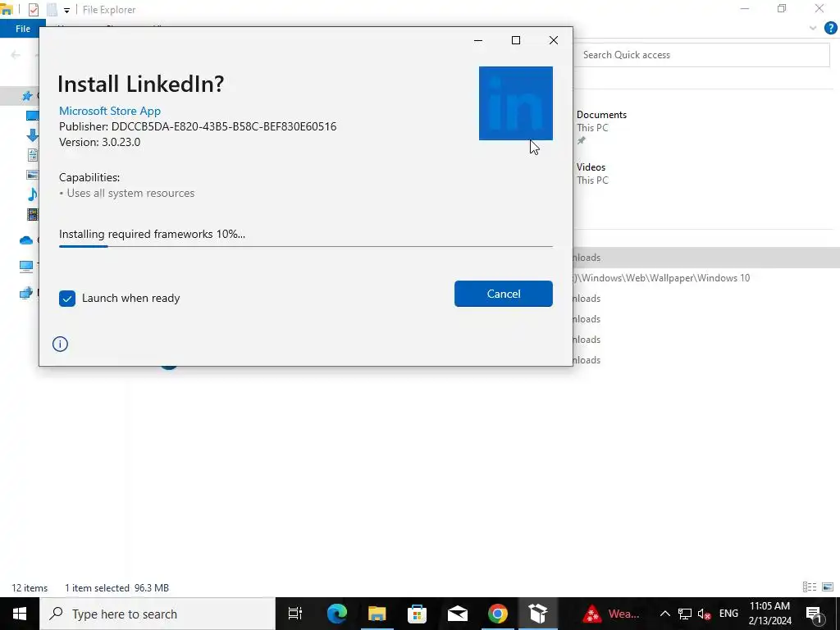840x630 pixels.
Task: Open the Windows Start menu
Action: pyautogui.click(x=20, y=614)
